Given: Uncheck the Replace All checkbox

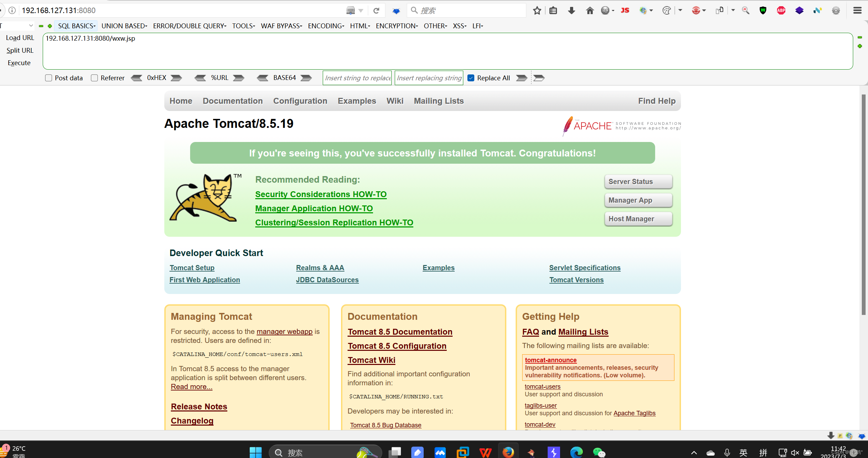Looking at the screenshot, I should point(471,78).
